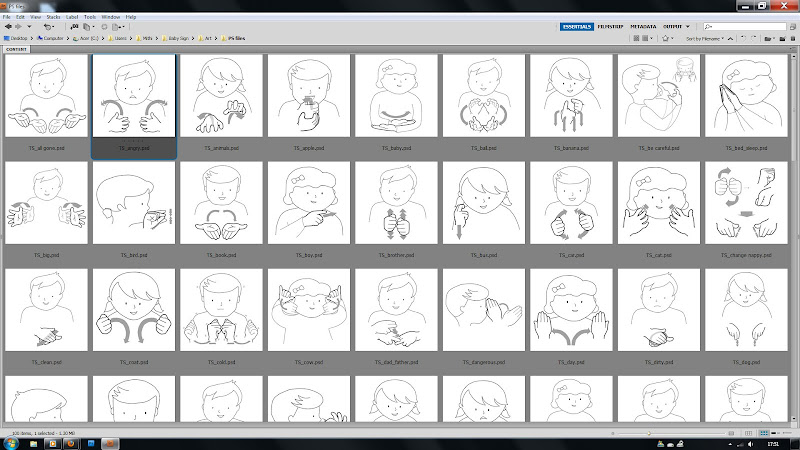Open the filter by rating star dropdown
Viewport: 800px width, 450px height.
click(667, 38)
